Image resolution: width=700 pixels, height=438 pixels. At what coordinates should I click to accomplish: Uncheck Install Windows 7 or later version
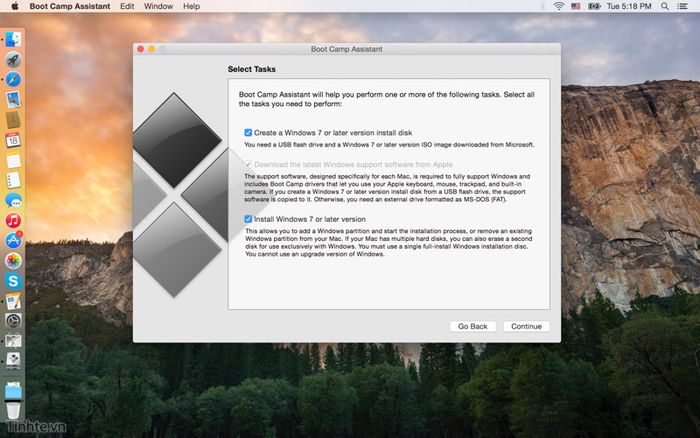[x=248, y=219]
